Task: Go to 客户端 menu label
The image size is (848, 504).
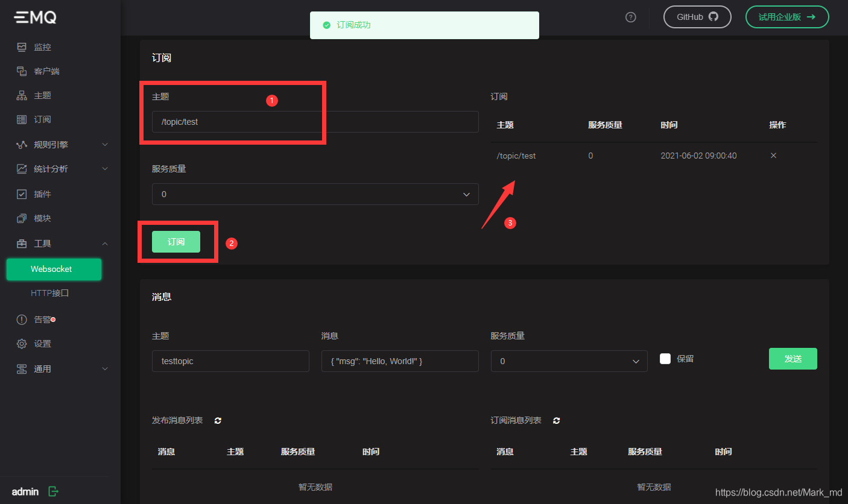Action: pyautogui.click(x=47, y=71)
